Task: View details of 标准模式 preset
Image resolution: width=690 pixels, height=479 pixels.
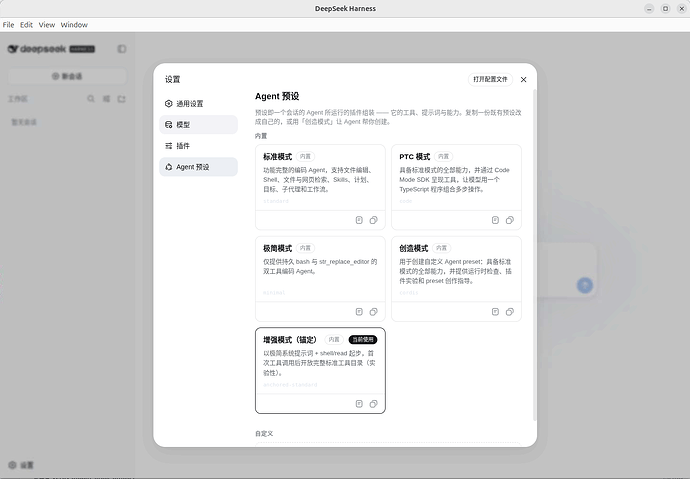Action: 359,220
